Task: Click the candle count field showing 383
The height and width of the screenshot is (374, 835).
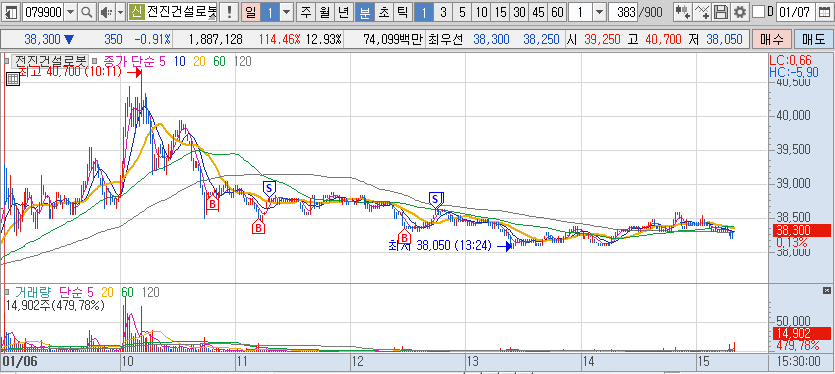Action: coord(624,12)
